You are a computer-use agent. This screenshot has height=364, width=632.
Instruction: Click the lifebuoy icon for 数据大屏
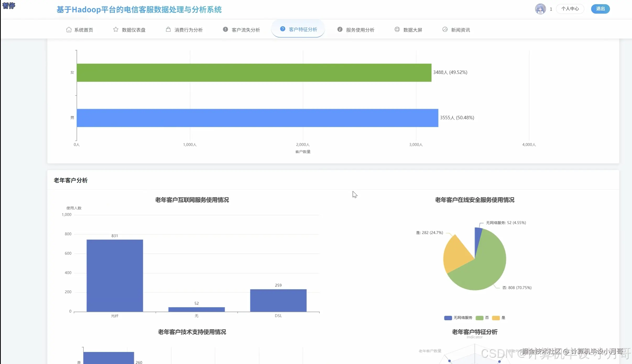[x=397, y=29]
